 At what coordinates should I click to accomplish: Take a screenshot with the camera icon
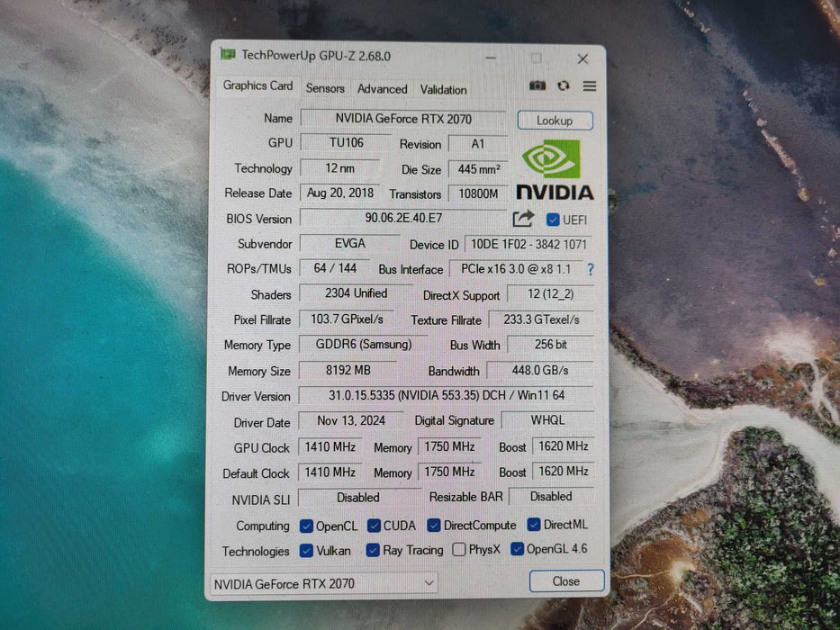[x=537, y=85]
